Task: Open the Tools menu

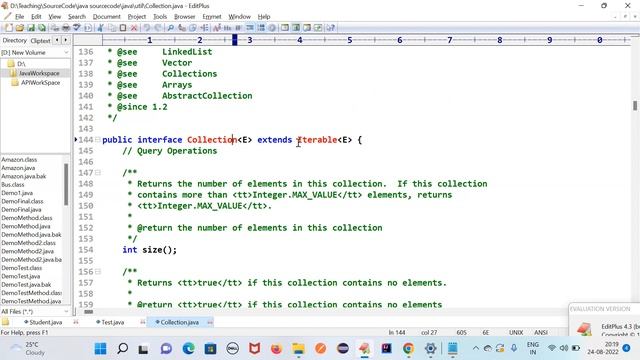Action: pyautogui.click(x=160, y=17)
